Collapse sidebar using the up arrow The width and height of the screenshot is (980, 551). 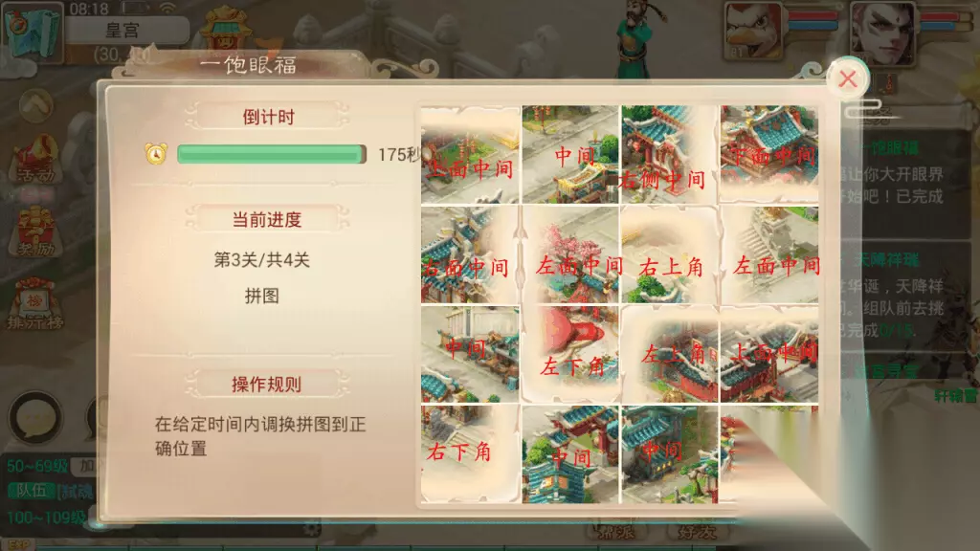tap(35, 104)
